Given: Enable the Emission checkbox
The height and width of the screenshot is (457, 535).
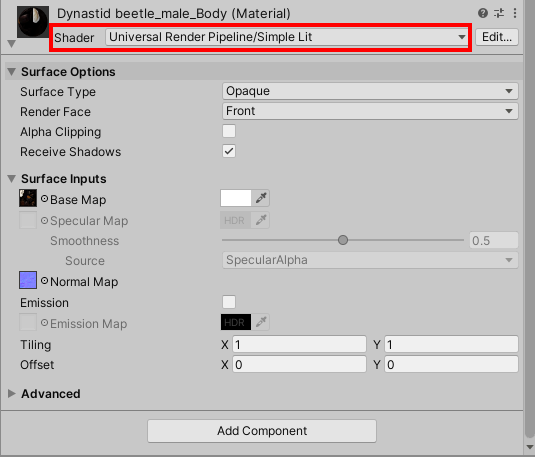Looking at the screenshot, I should (229, 302).
